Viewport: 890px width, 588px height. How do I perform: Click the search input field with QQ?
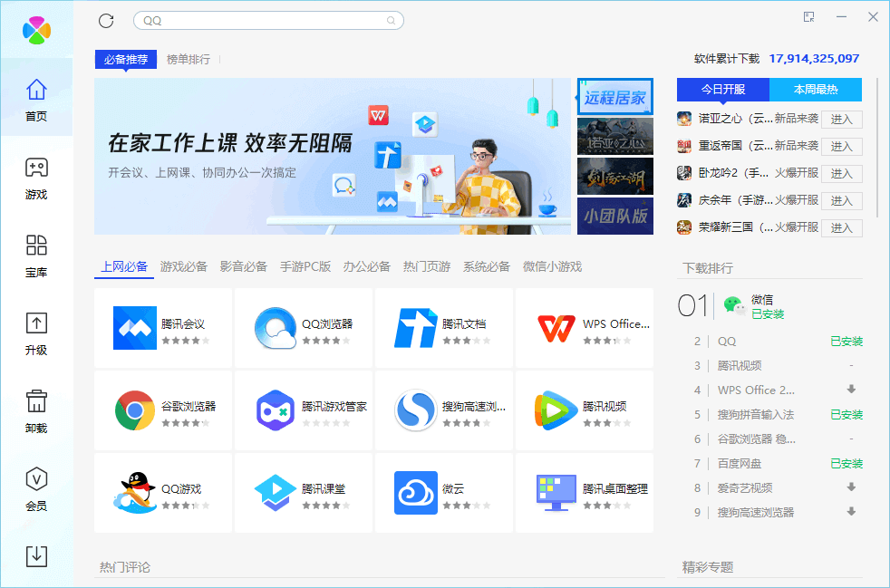point(268,21)
